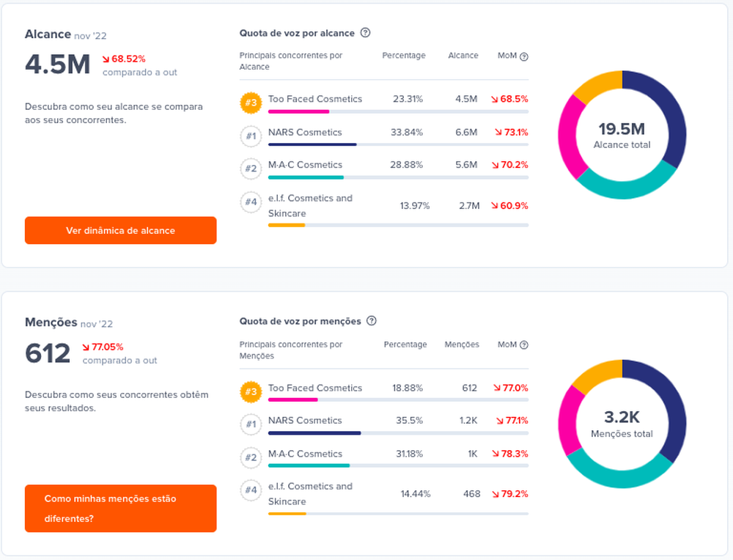
Task: Click the MoM help icon in Menções table
Action: click(x=524, y=345)
